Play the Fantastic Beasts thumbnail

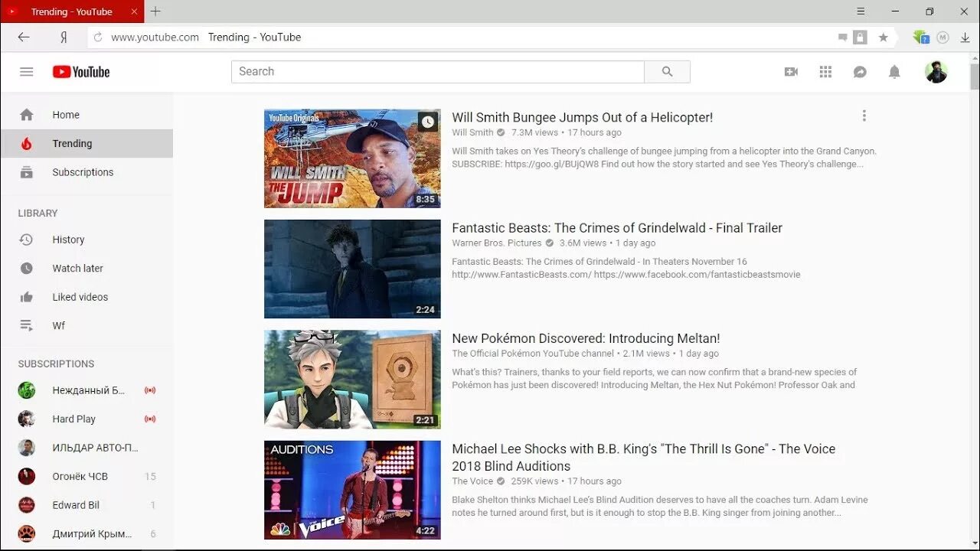coord(352,269)
